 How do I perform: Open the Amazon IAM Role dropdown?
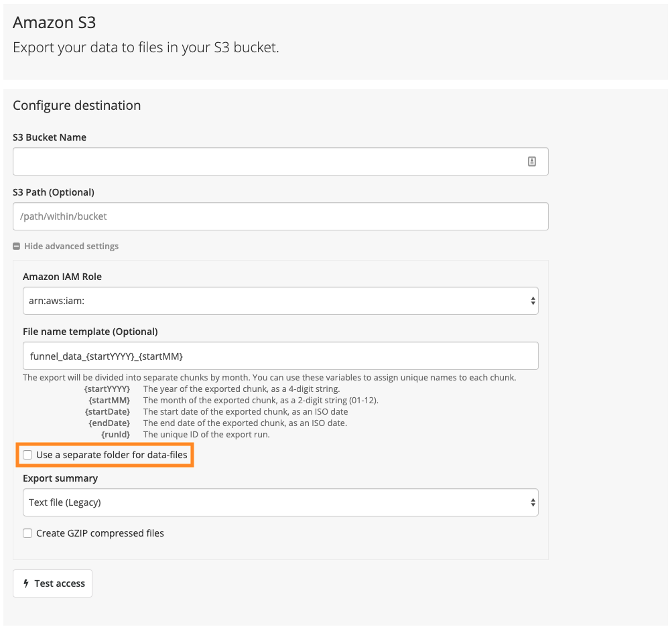point(280,301)
